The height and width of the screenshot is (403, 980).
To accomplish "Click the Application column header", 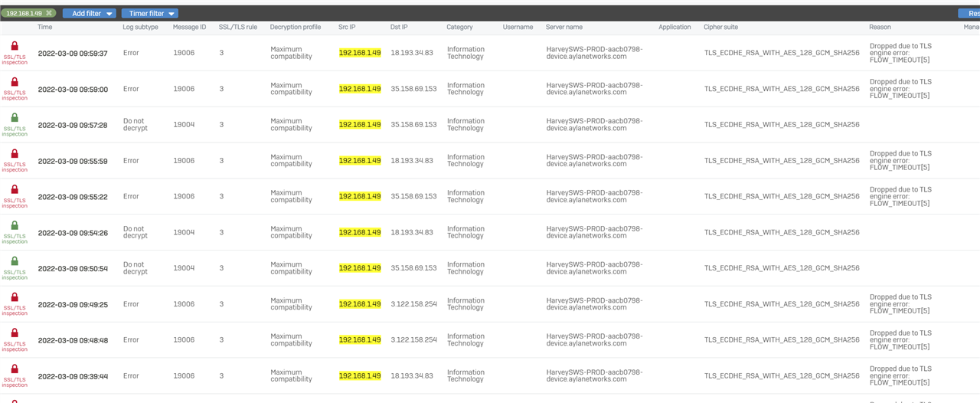I will tap(675, 27).
